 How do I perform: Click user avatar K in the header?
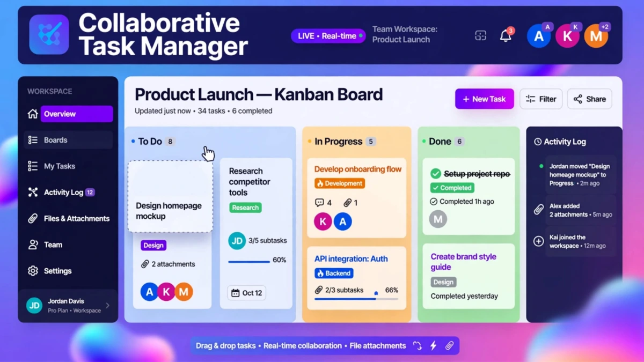567,36
